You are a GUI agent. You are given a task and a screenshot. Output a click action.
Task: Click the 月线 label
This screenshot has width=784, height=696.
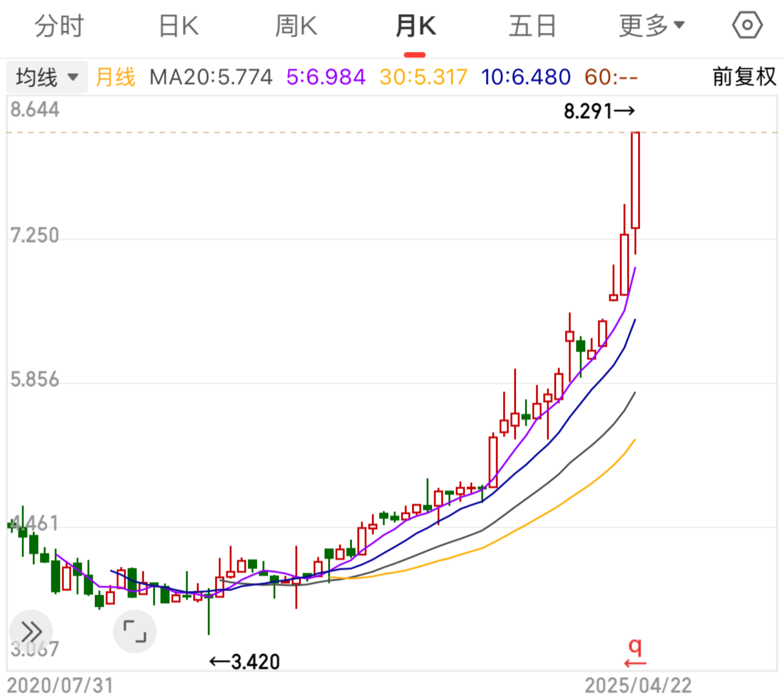click(x=115, y=77)
